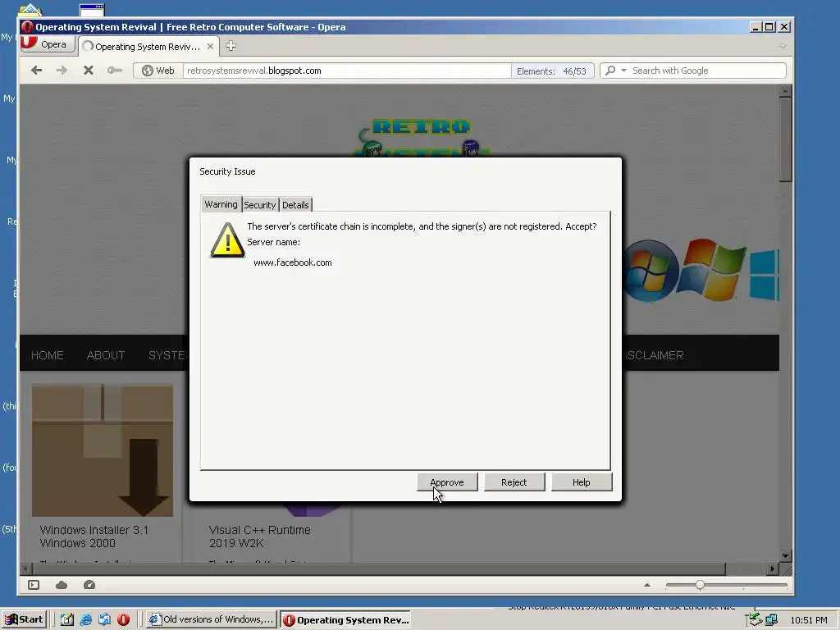
Task: Open Windows Installer 3.1 Windows 2000 post
Action: [94, 536]
